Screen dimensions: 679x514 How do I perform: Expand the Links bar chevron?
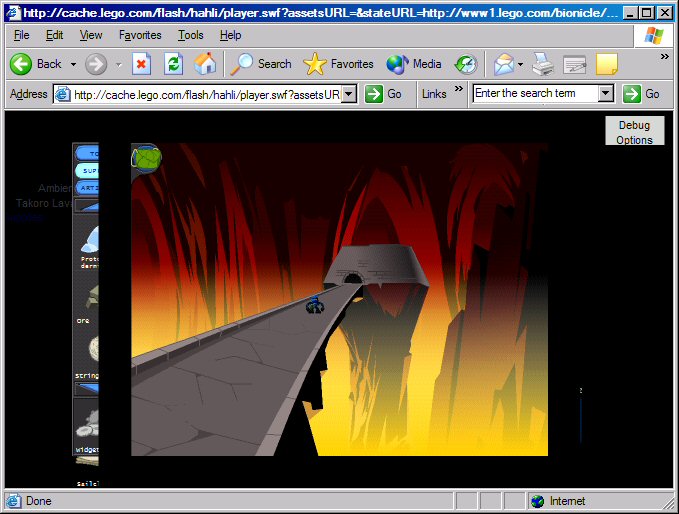click(x=459, y=89)
